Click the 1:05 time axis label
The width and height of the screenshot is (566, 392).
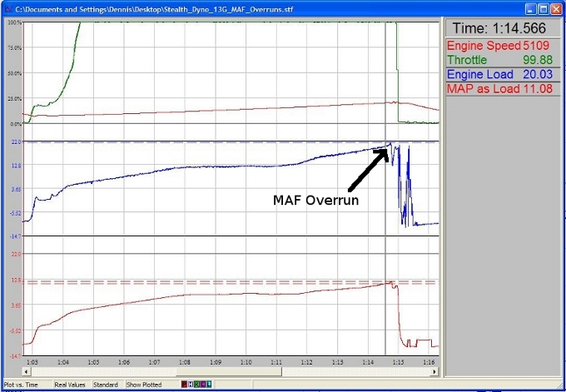point(93,362)
